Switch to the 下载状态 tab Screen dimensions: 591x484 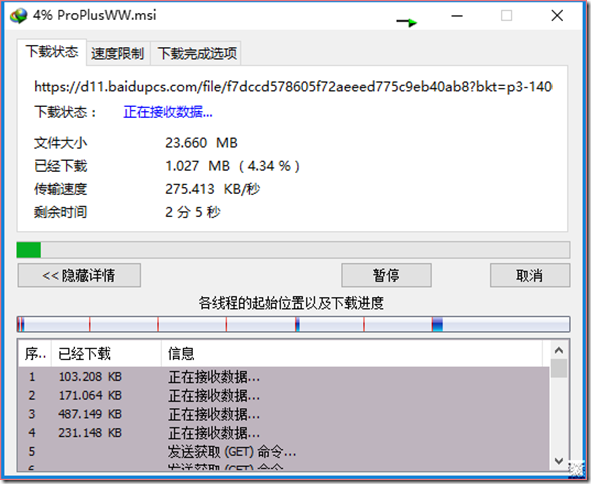click(x=52, y=52)
